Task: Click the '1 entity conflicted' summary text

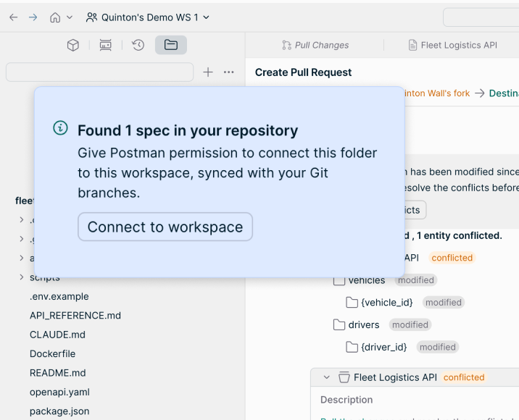Action: pyautogui.click(x=460, y=236)
